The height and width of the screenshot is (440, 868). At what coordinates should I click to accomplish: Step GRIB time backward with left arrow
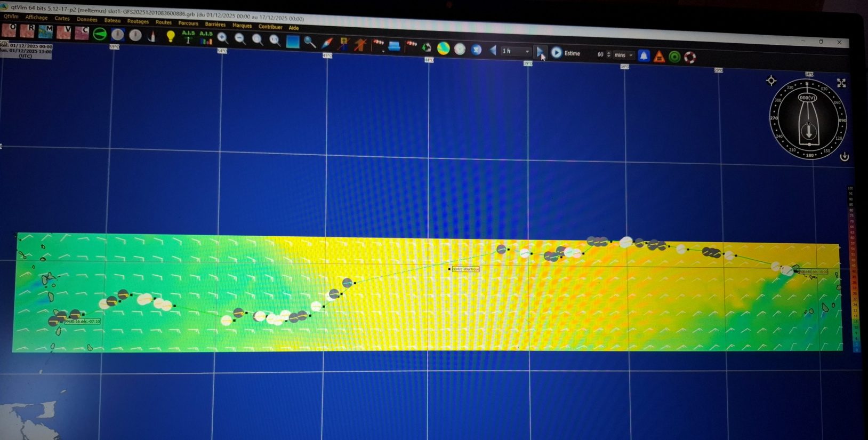(x=493, y=50)
